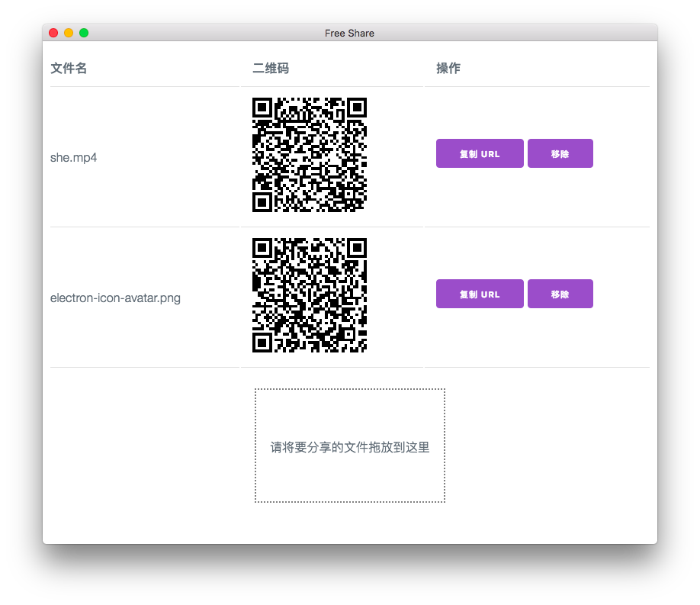700x605 pixels.
Task: Click the QR code for she.mp4
Action: (310, 155)
